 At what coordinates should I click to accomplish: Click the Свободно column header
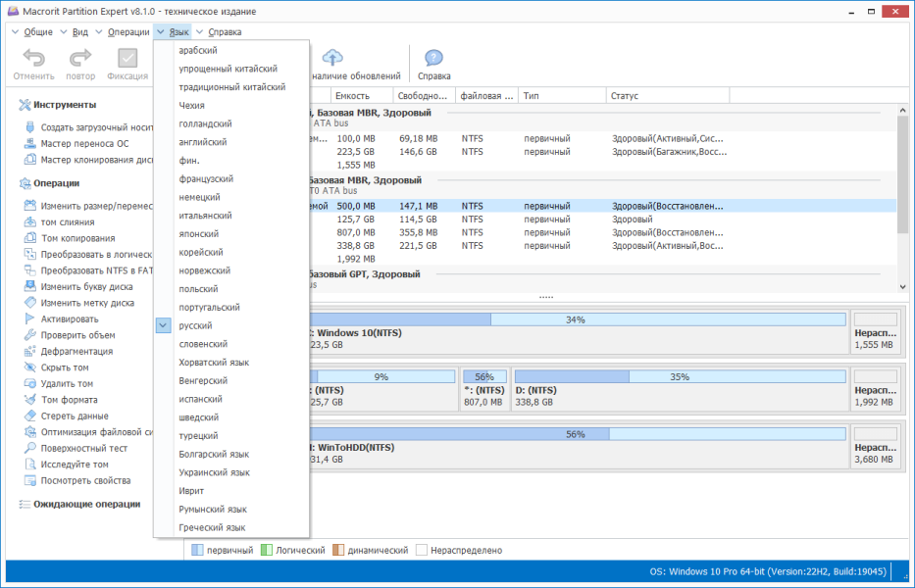coord(425,96)
